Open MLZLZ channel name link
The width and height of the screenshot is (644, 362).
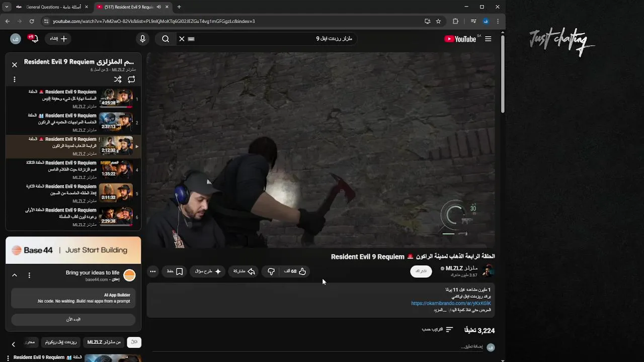(x=461, y=268)
